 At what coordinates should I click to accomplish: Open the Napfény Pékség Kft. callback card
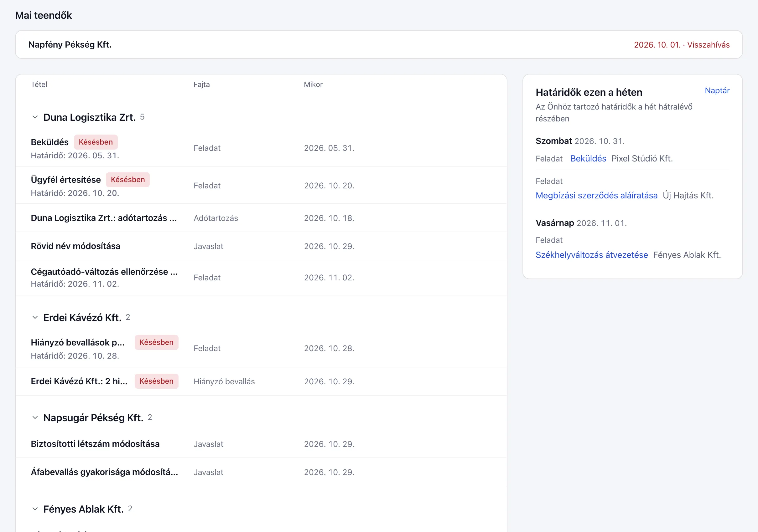tap(379, 45)
